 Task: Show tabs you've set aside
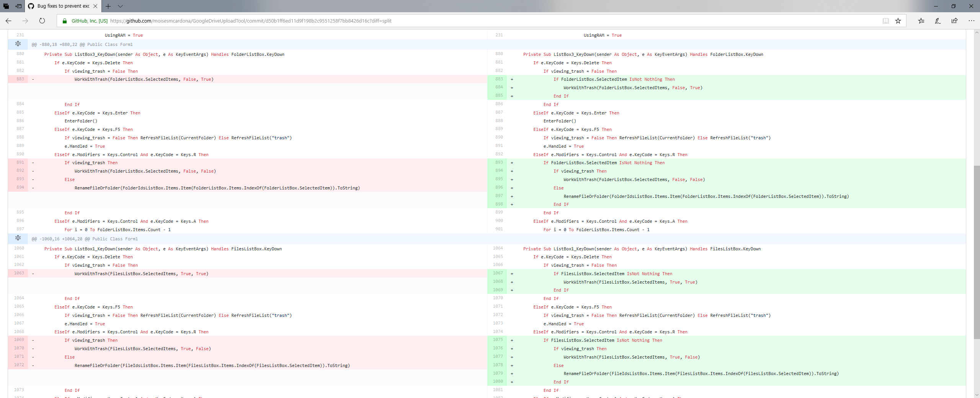[6, 6]
